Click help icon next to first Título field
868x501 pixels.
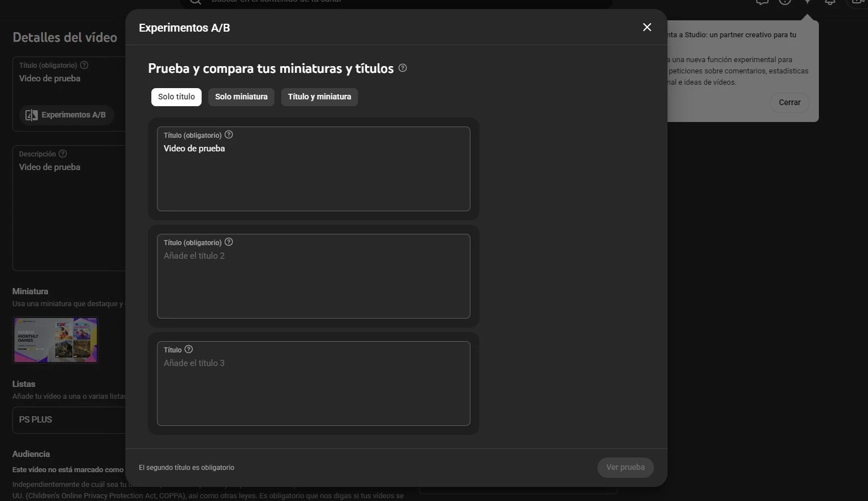229,134
